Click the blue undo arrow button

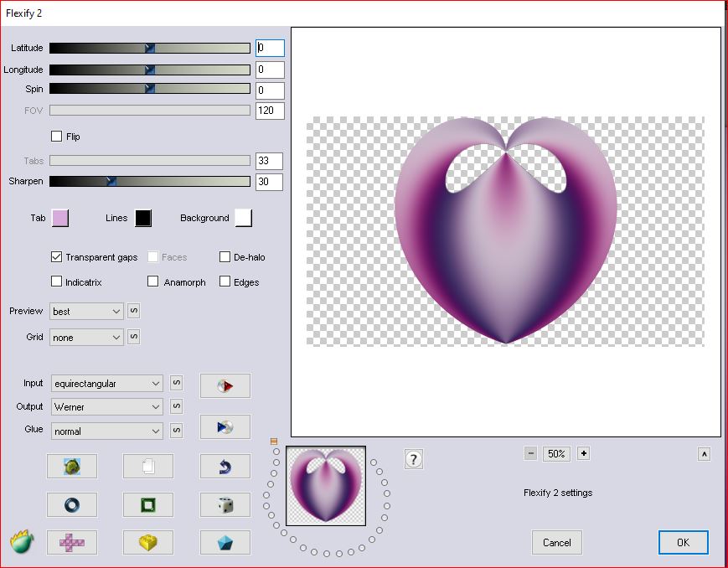225,467
